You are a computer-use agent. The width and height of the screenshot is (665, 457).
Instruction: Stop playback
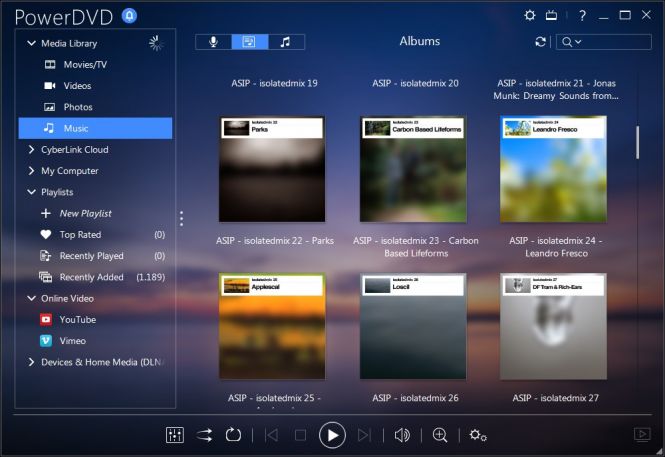(x=300, y=435)
